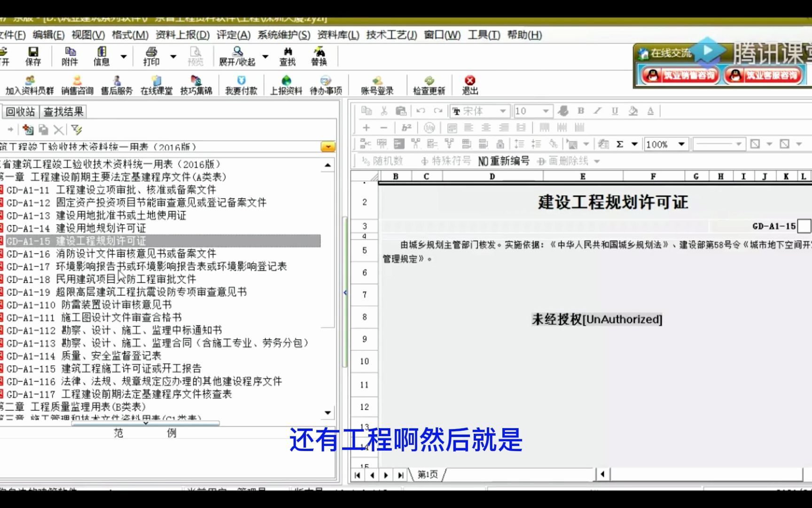Click 上报资料 upload data icon
This screenshot has height=508, width=812.
point(286,85)
